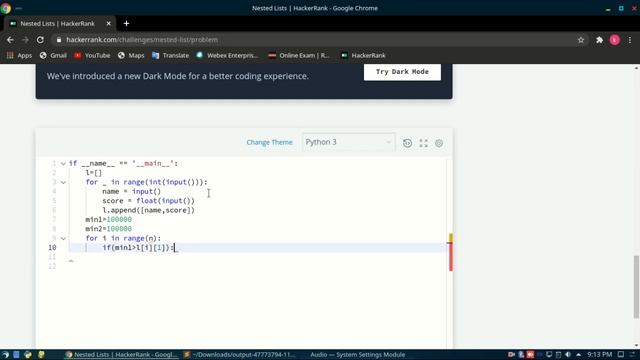Click the reset code history icon
This screenshot has width=640, height=360.
click(x=407, y=143)
